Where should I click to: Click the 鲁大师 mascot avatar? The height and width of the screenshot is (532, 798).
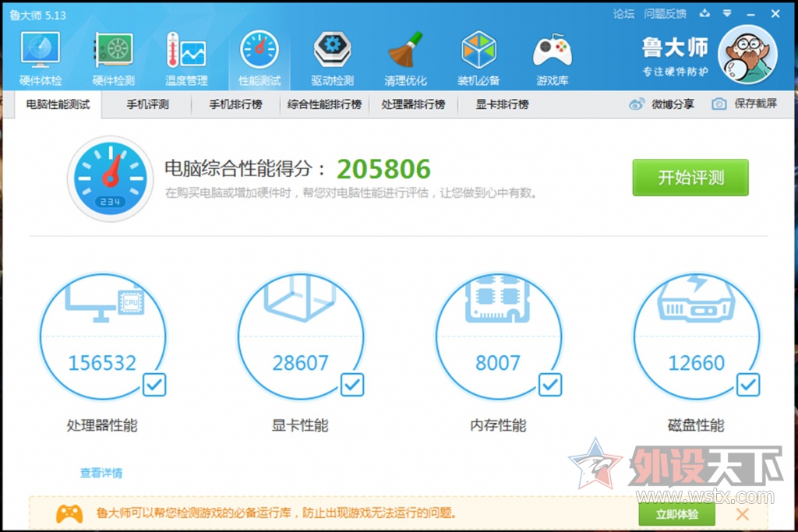pos(747,55)
